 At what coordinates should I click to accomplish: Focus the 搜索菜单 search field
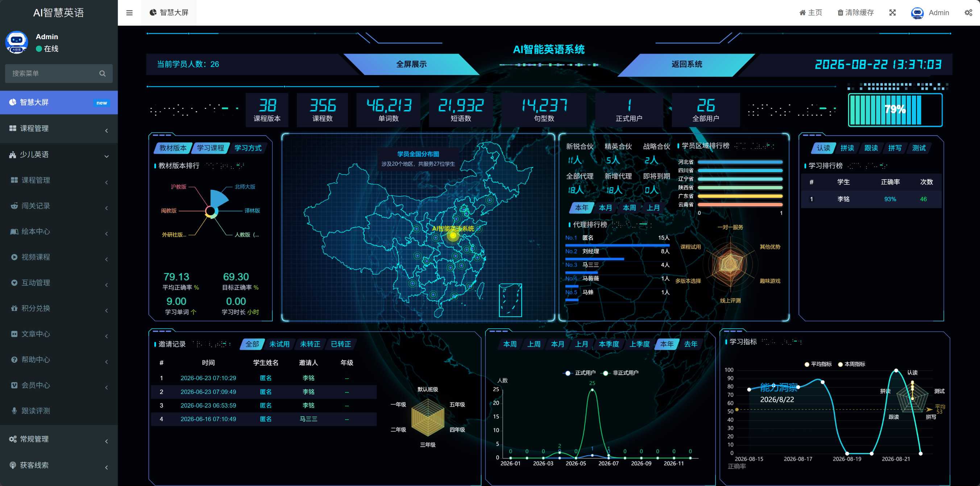(x=53, y=74)
